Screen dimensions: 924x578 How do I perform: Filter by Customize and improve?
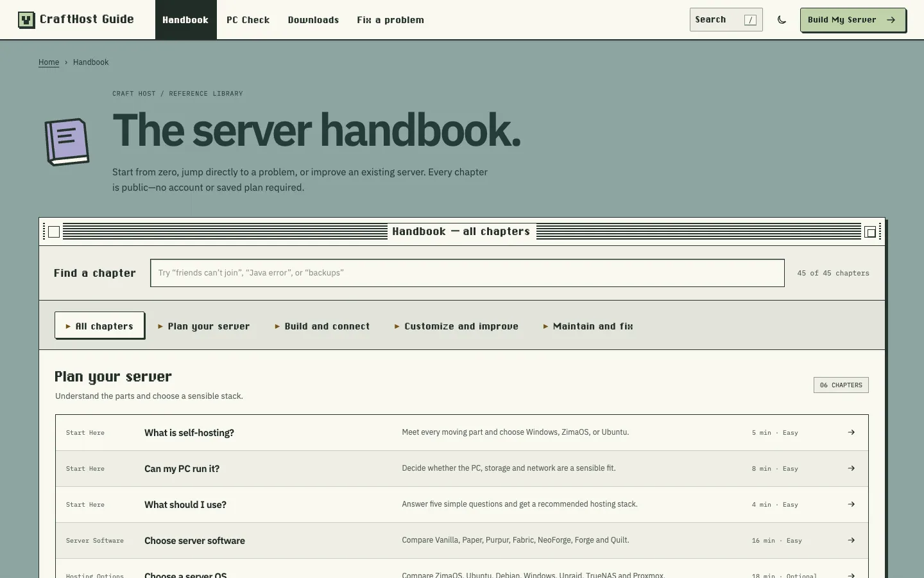click(456, 326)
